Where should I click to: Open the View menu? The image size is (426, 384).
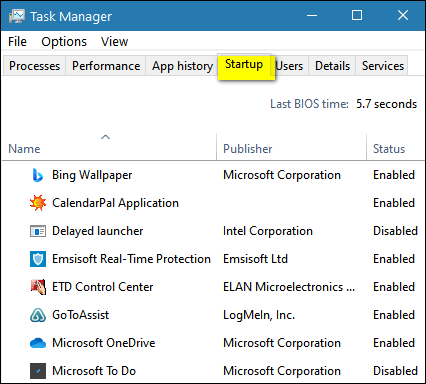click(114, 42)
